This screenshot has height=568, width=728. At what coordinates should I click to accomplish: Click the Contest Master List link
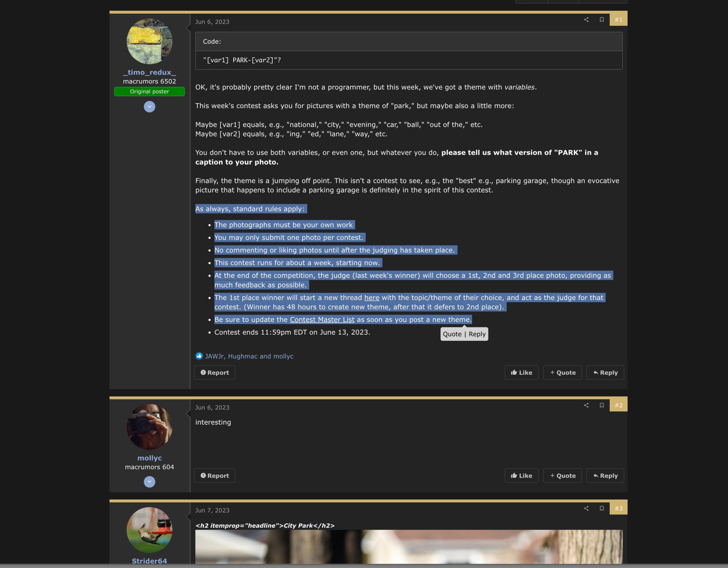(322, 320)
